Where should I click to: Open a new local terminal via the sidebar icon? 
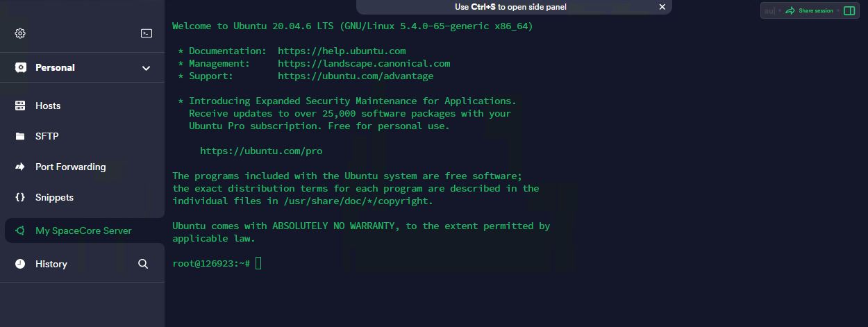[147, 33]
